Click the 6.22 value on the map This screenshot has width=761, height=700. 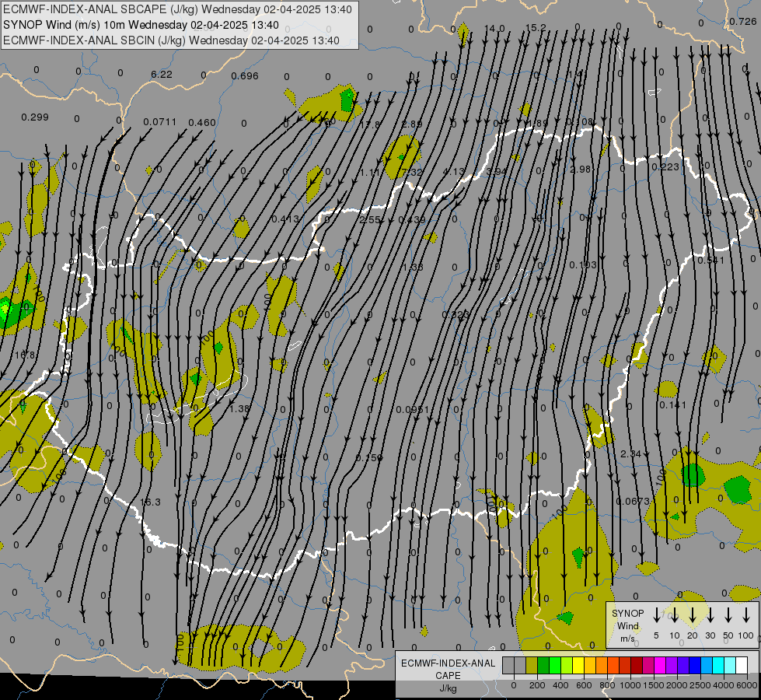click(162, 75)
